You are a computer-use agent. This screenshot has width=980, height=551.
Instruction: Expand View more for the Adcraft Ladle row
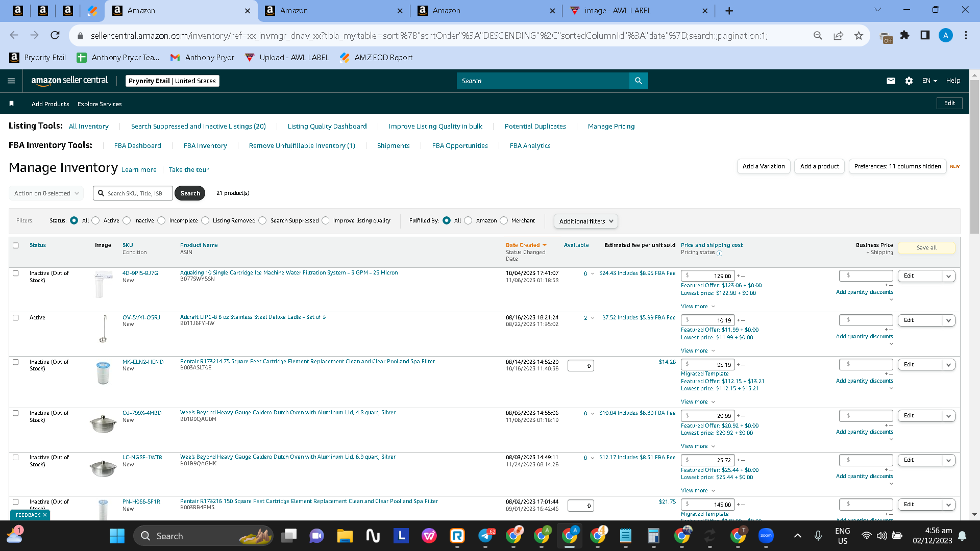tap(698, 350)
